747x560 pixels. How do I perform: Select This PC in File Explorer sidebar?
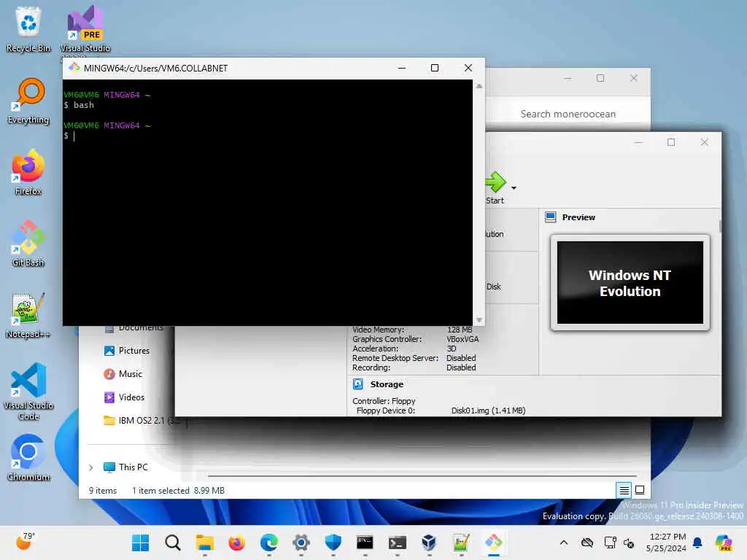(x=125, y=467)
